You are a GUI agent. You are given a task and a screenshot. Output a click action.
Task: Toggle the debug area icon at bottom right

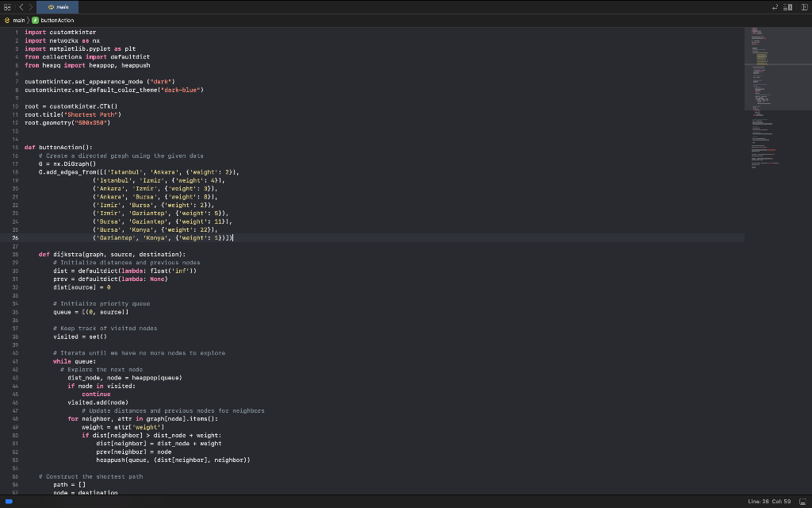(x=803, y=502)
